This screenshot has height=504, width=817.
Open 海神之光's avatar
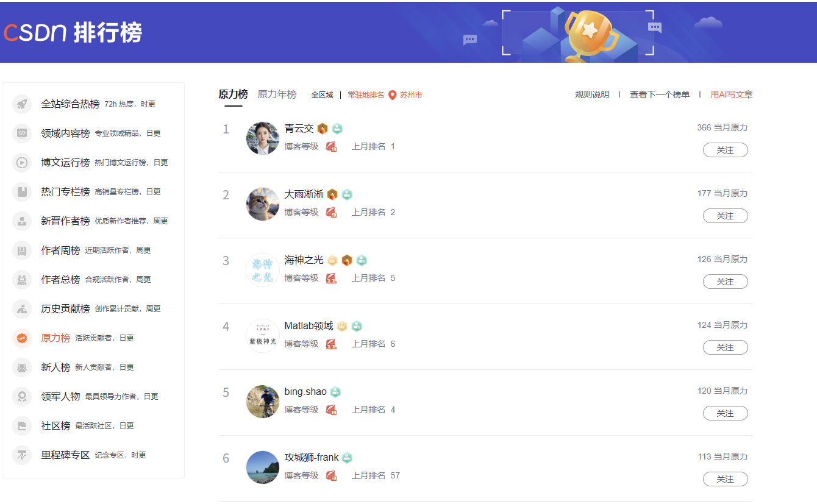(263, 270)
